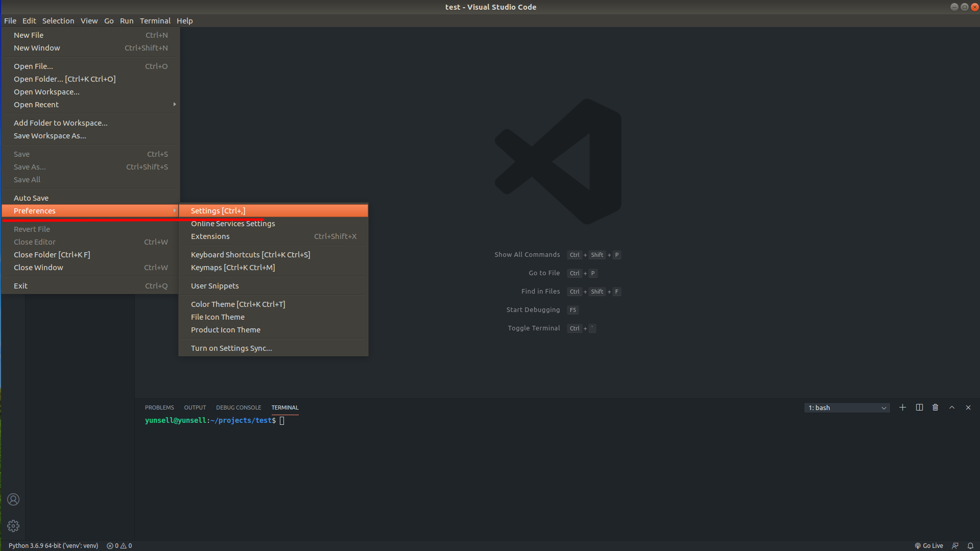980x551 pixels.
Task: Turn on Settings Sync
Action: (x=273, y=348)
